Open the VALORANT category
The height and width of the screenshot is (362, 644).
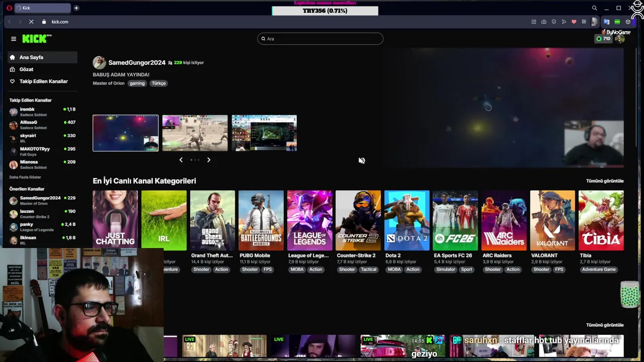coord(552,220)
